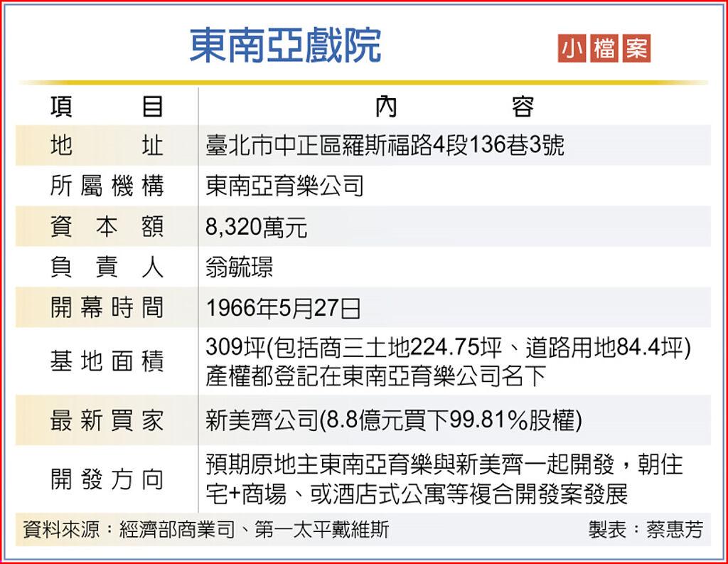Viewport: 728px width, 564px height.
Task: Select the value 東南亞育樂公司
Action: (284, 186)
